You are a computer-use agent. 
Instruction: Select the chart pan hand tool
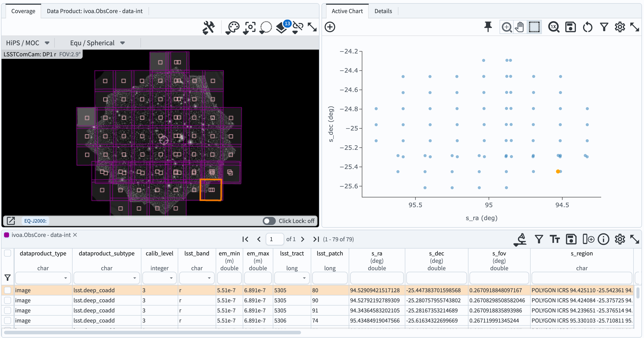pyautogui.click(x=520, y=27)
